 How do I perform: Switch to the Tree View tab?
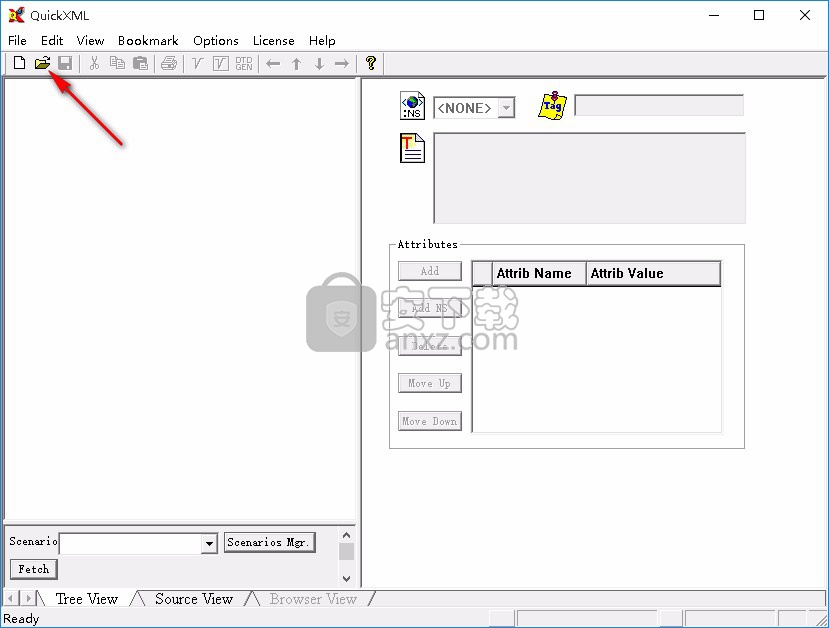pos(87,599)
